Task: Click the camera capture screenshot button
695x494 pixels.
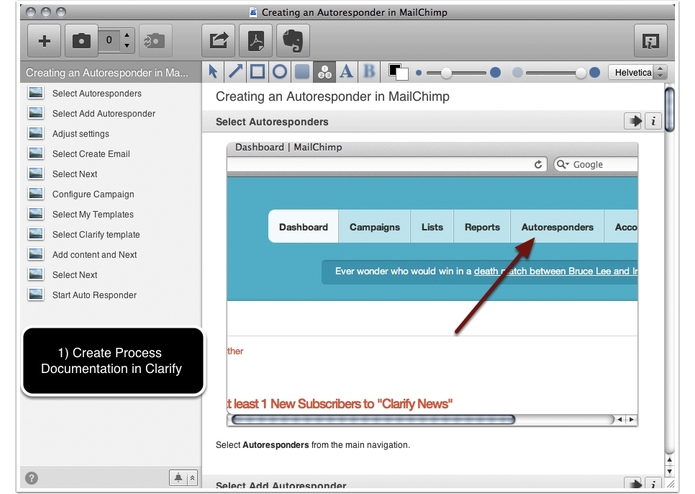Action: point(81,41)
